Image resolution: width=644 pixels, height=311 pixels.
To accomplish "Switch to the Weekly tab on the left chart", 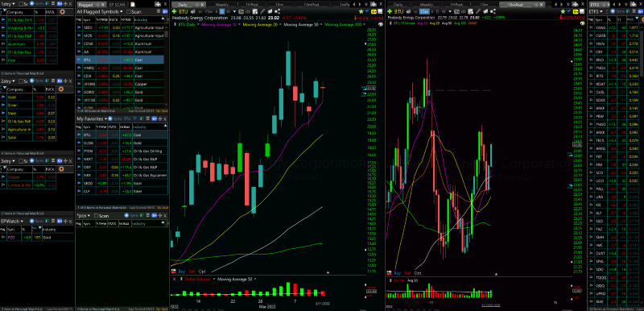I will click(222, 5).
